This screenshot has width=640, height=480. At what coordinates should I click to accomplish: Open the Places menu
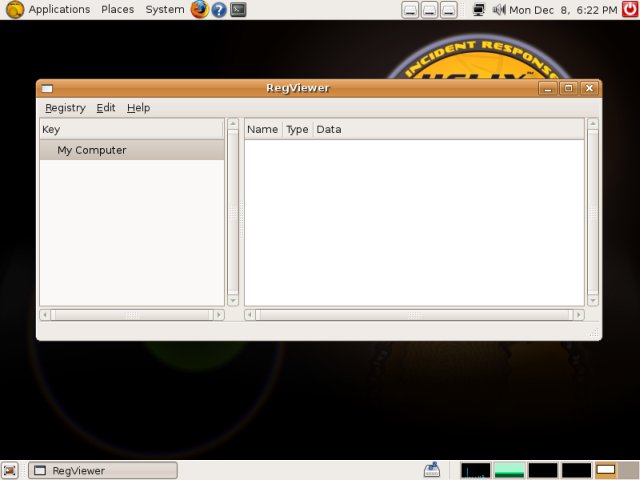tap(117, 10)
